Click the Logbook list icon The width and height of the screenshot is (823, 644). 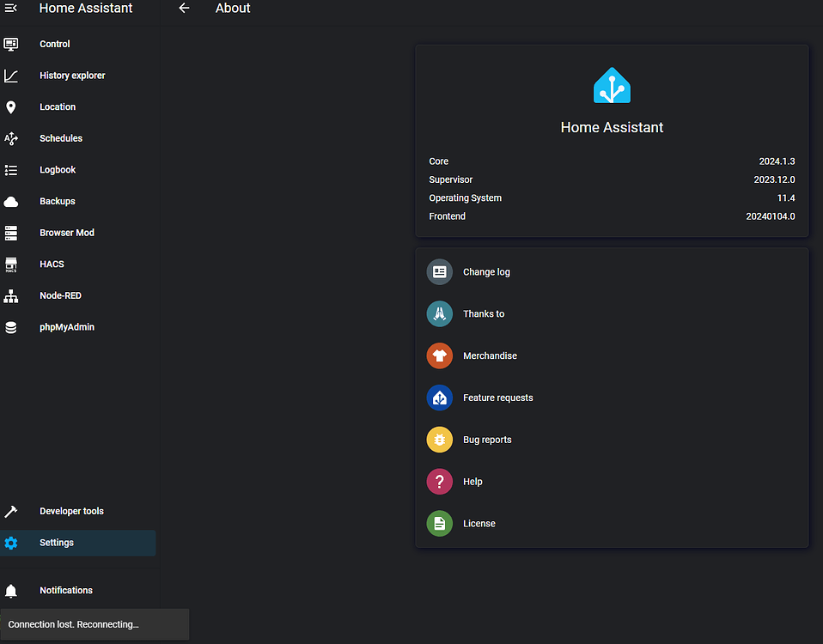11,170
